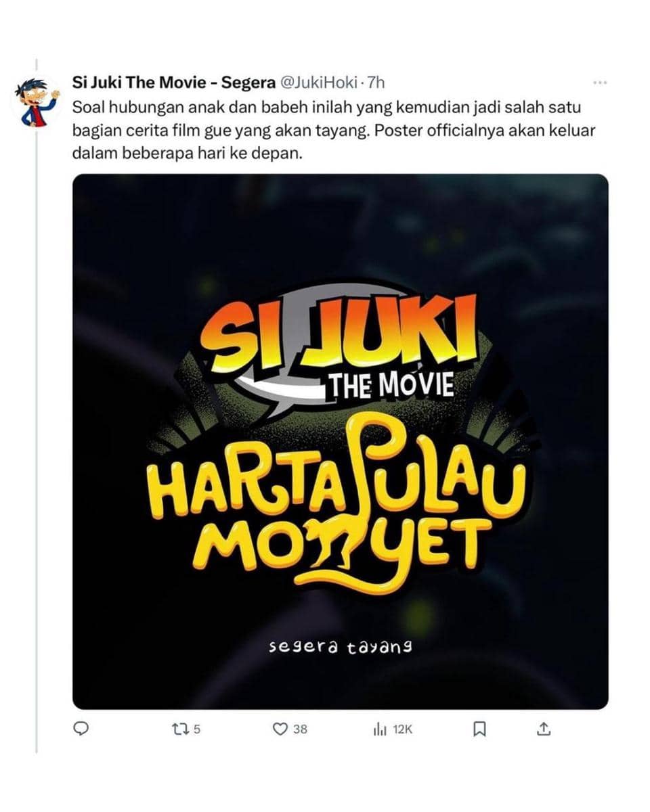Click the 12K views count

click(402, 729)
